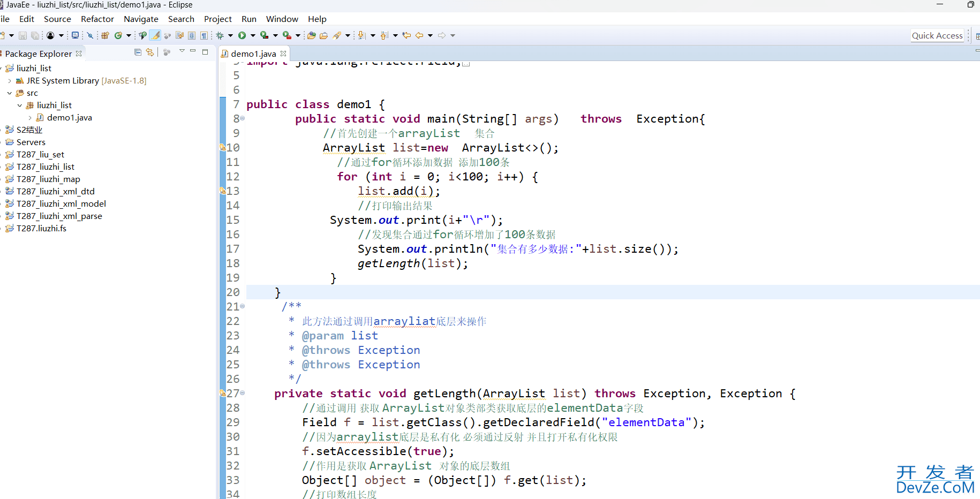The height and width of the screenshot is (499, 980).
Task: Click the Open Task folder icon
Action: click(311, 35)
